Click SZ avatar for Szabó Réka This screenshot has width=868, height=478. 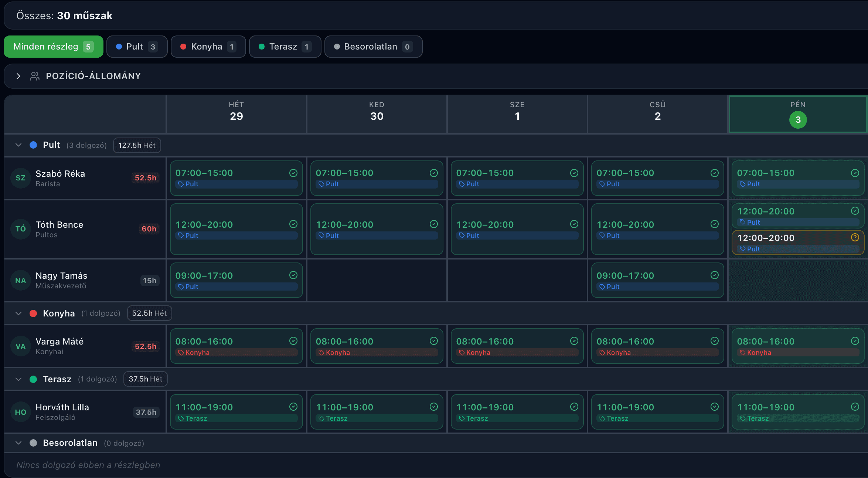tap(21, 178)
